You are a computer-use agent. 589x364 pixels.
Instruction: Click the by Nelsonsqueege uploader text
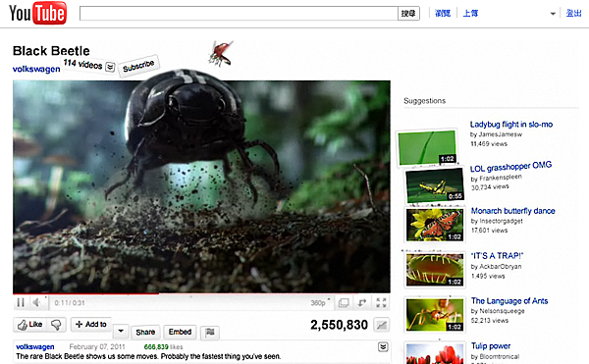coord(498,311)
